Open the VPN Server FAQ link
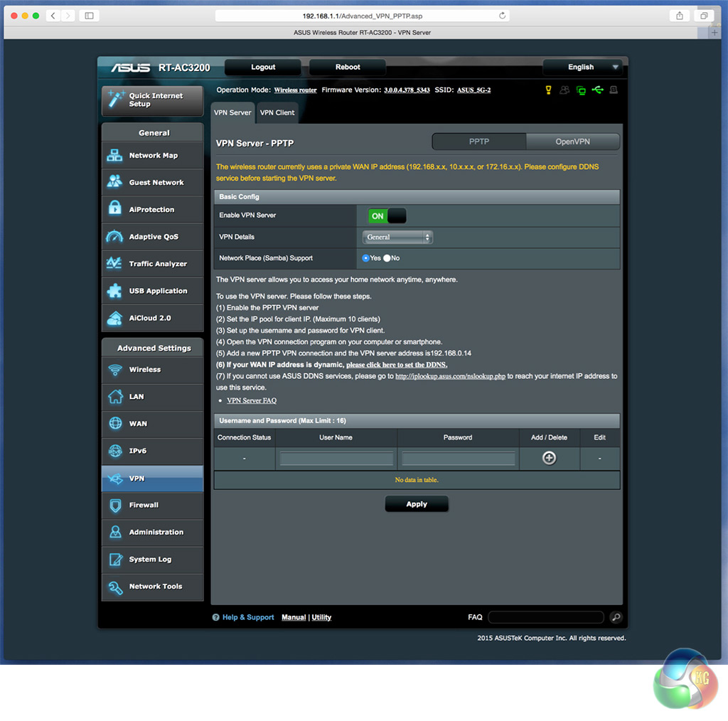Image resolution: width=728 pixels, height=721 pixels. pos(252,400)
